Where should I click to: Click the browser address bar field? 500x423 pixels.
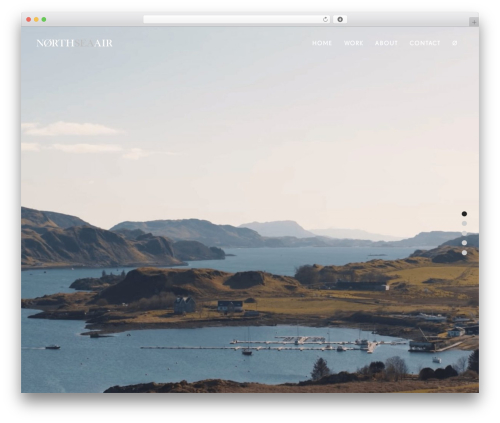(x=236, y=19)
